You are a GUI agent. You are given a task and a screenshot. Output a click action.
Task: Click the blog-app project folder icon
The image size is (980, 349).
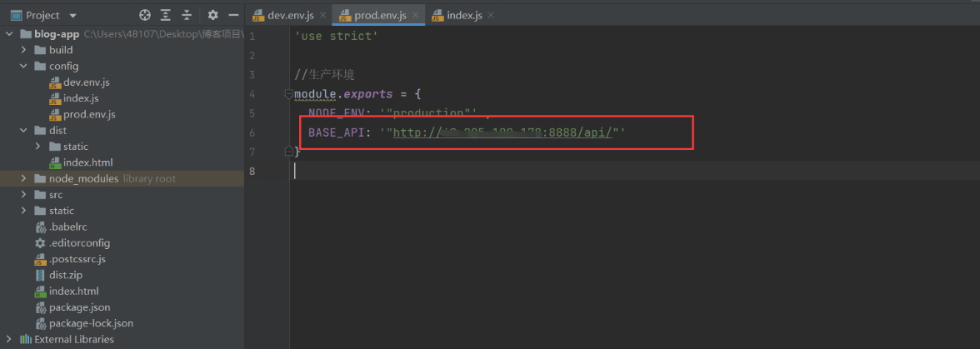26,33
